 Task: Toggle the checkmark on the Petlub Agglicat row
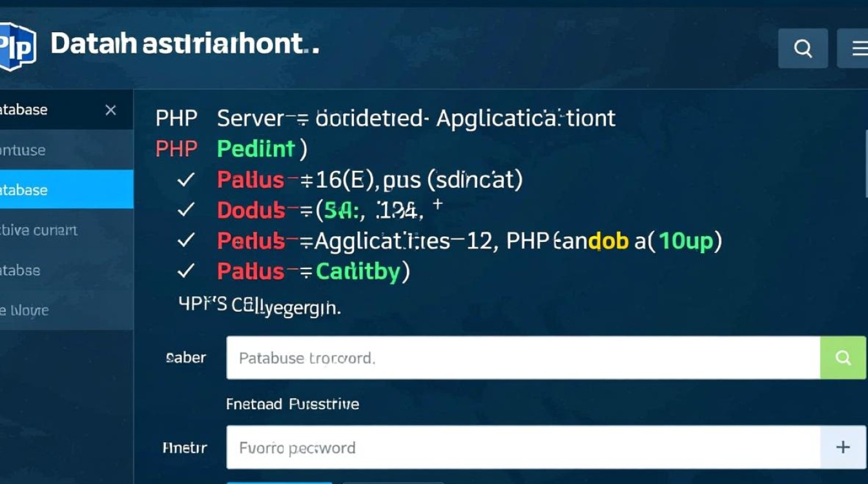coord(185,241)
